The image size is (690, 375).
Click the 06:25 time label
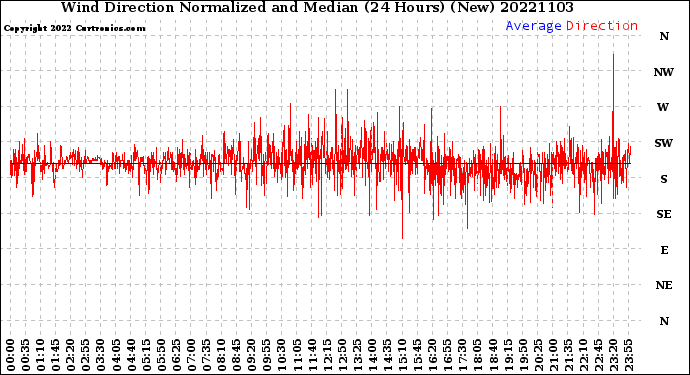click(176, 355)
